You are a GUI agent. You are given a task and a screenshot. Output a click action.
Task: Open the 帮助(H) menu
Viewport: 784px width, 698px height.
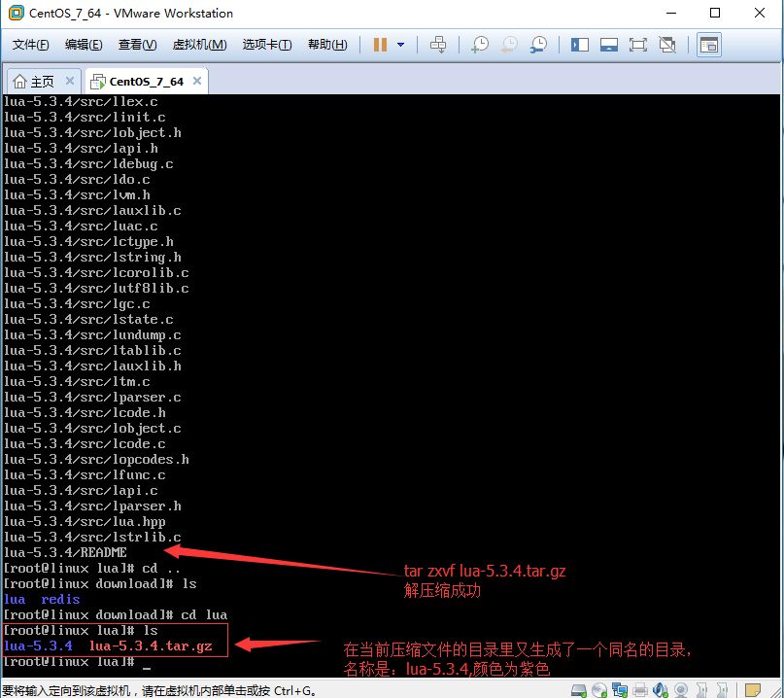tap(327, 45)
